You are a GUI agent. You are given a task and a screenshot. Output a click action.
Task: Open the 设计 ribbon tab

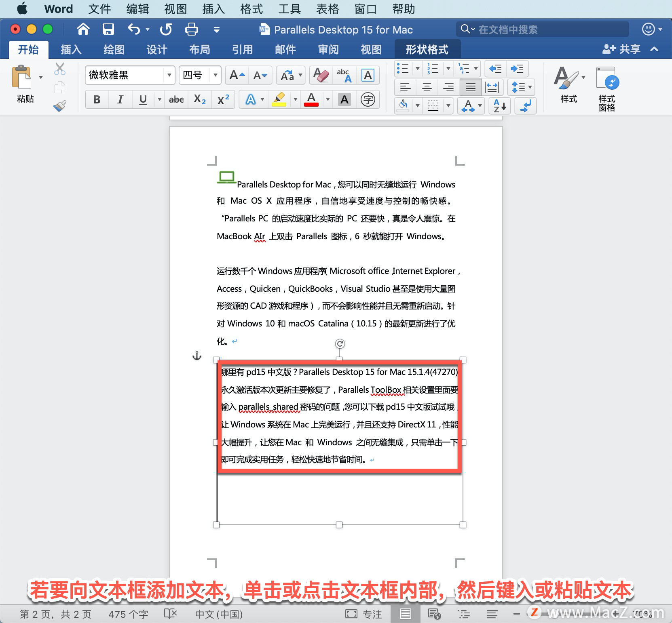pyautogui.click(x=157, y=50)
